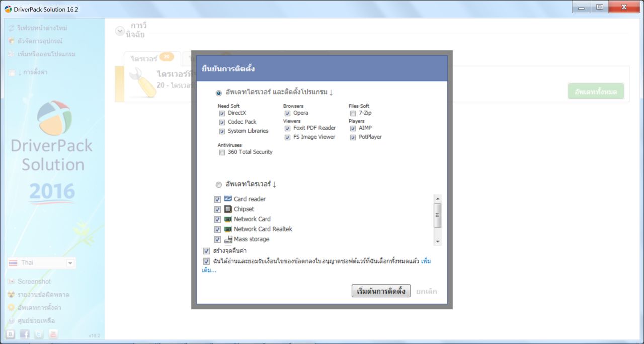The image size is (644, 344).
Task: Toggle the create restore point checkbox
Action: click(x=206, y=251)
